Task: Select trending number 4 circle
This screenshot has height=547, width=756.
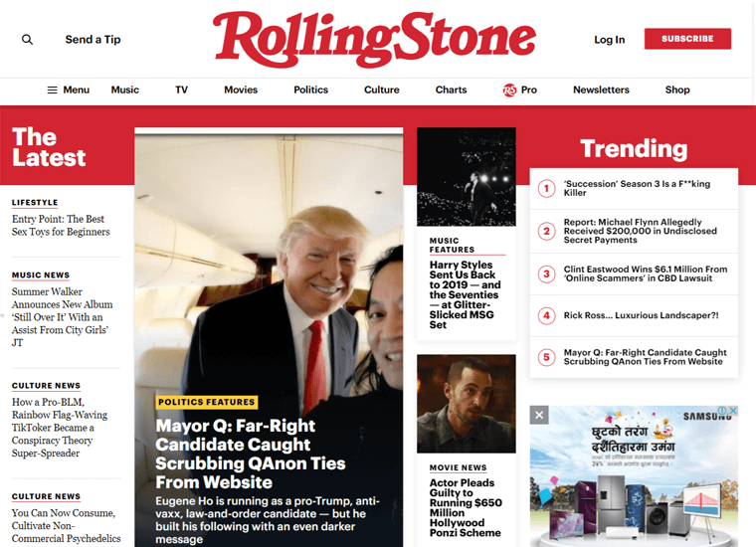Action: (546, 315)
